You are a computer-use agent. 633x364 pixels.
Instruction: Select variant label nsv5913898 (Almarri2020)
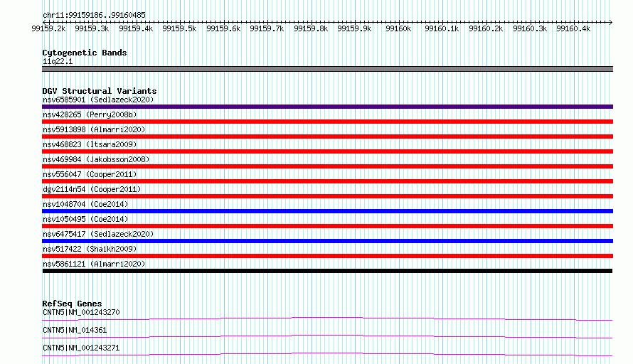(x=94, y=129)
